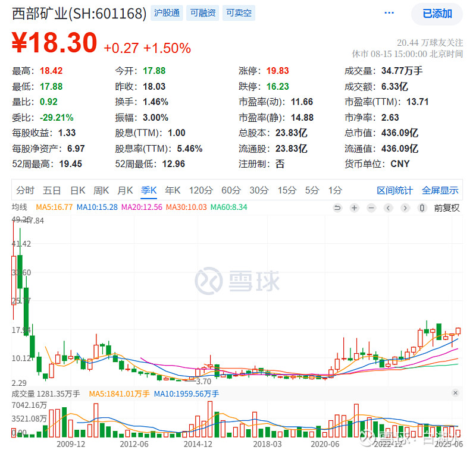The width and height of the screenshot is (476, 453).
Task: Click the stock title 西部矿业(SH:601168)
Action: [x=79, y=14]
